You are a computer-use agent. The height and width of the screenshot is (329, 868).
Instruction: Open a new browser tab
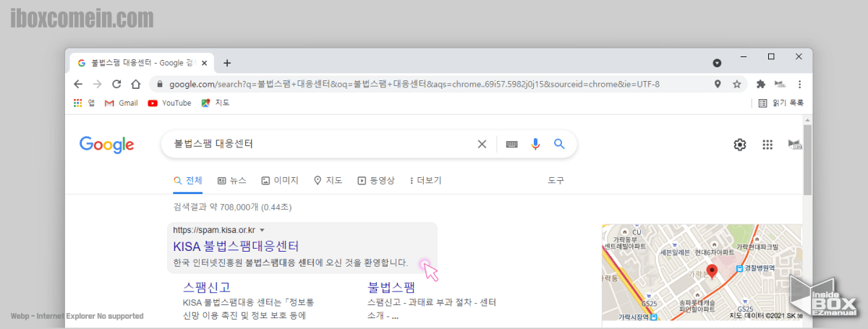coord(227,63)
